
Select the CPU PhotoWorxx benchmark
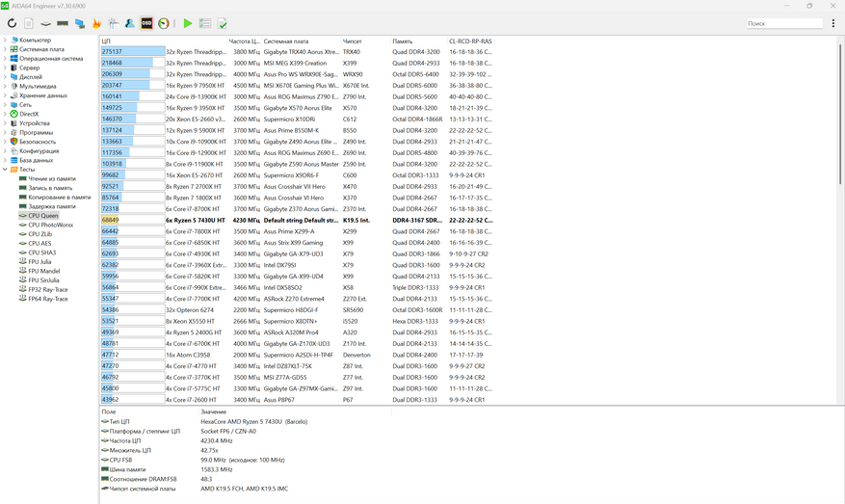tap(51, 225)
